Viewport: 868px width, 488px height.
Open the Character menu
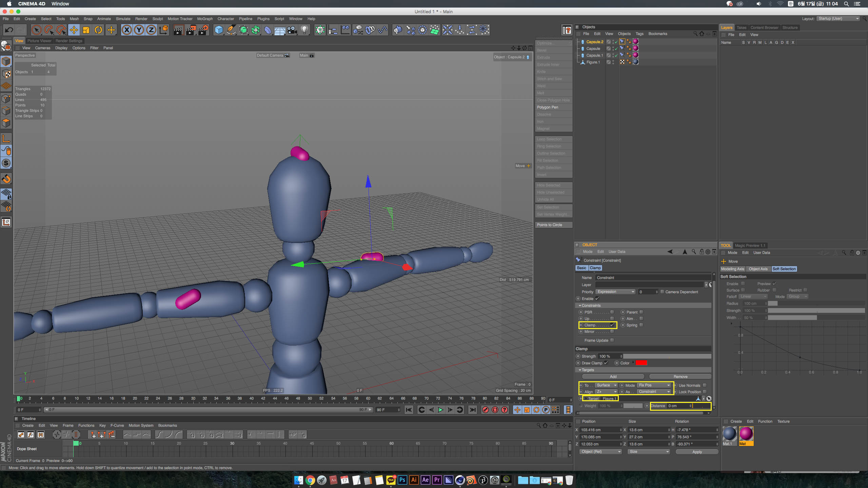[225, 19]
